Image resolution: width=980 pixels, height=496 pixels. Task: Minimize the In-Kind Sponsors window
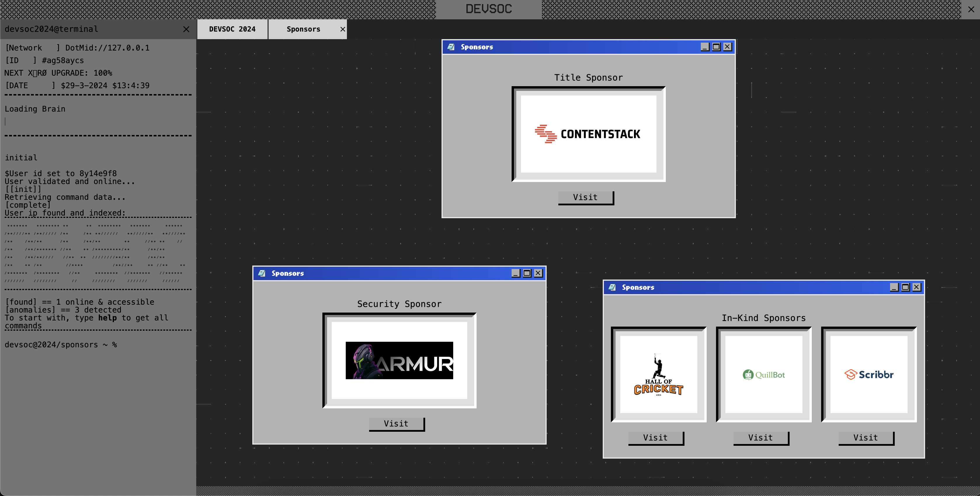pyautogui.click(x=894, y=287)
